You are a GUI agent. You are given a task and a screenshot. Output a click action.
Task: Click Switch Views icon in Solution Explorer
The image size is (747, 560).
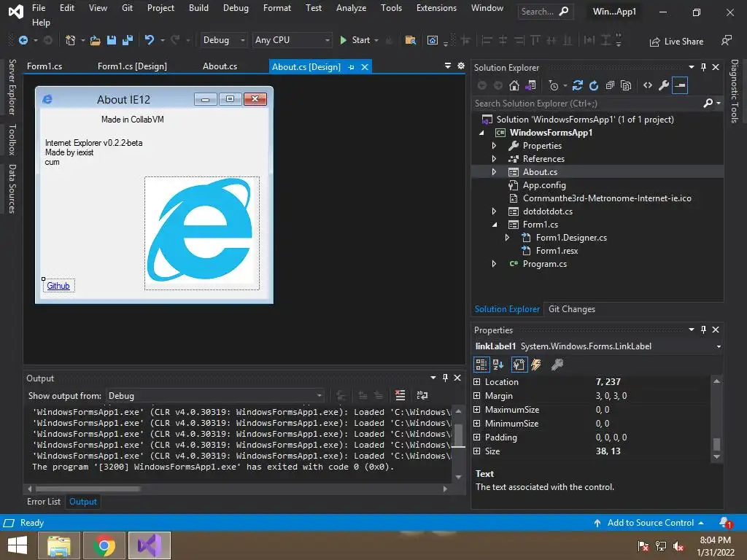coord(530,86)
